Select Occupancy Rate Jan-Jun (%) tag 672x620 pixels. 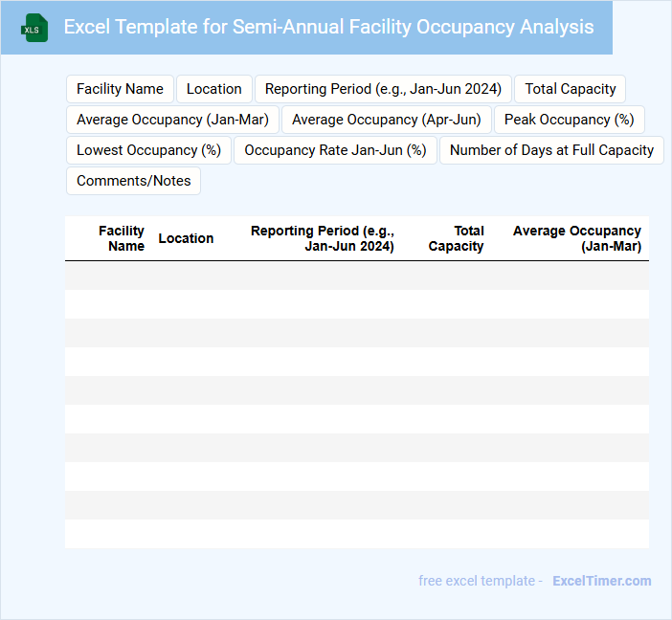(335, 150)
